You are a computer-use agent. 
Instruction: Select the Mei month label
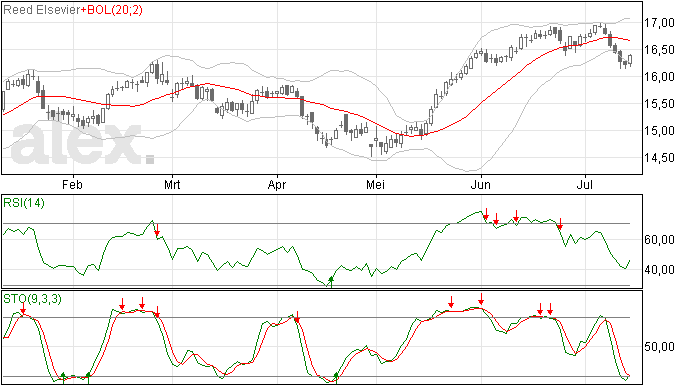[x=375, y=184]
